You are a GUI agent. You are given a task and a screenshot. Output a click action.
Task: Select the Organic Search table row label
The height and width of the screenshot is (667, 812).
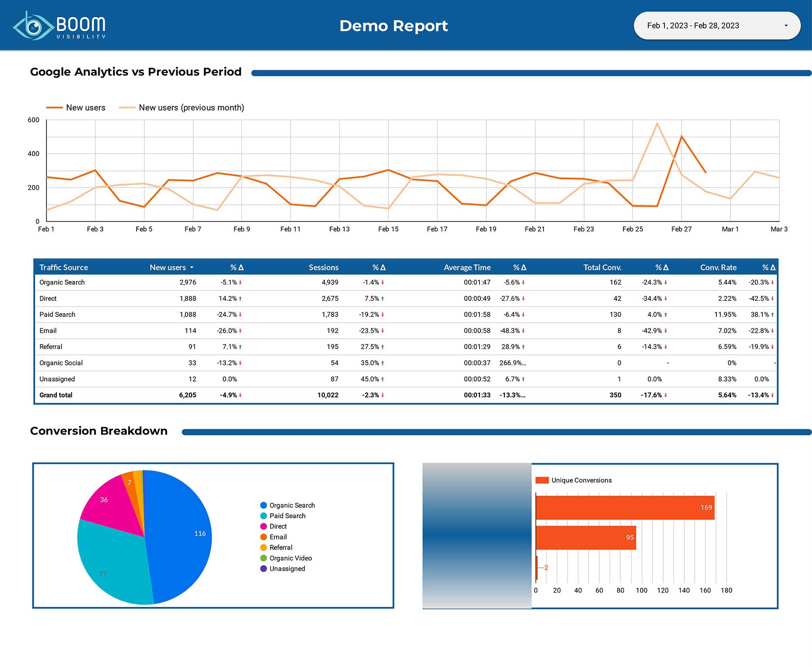click(62, 282)
